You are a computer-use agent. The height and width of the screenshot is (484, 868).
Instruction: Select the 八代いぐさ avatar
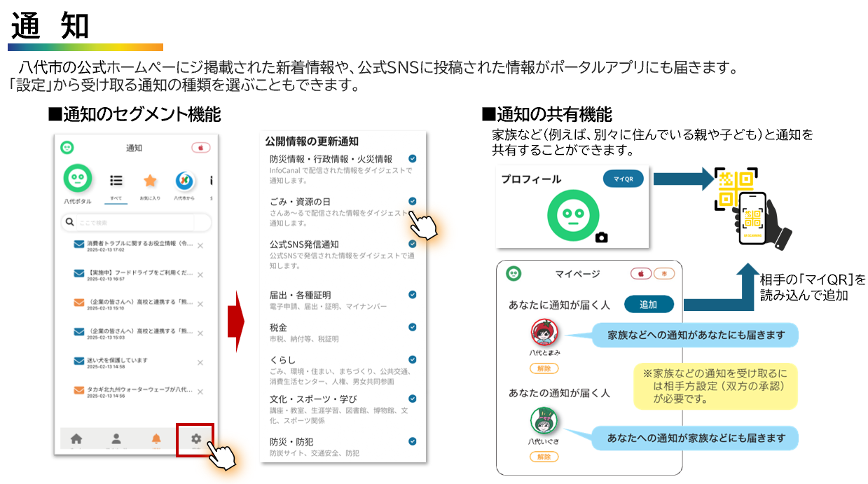click(544, 420)
